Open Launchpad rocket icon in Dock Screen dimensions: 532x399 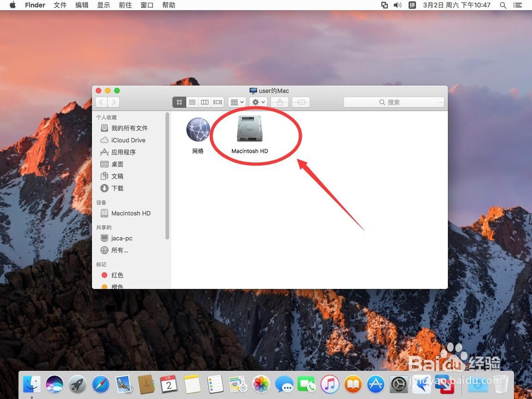point(77,385)
